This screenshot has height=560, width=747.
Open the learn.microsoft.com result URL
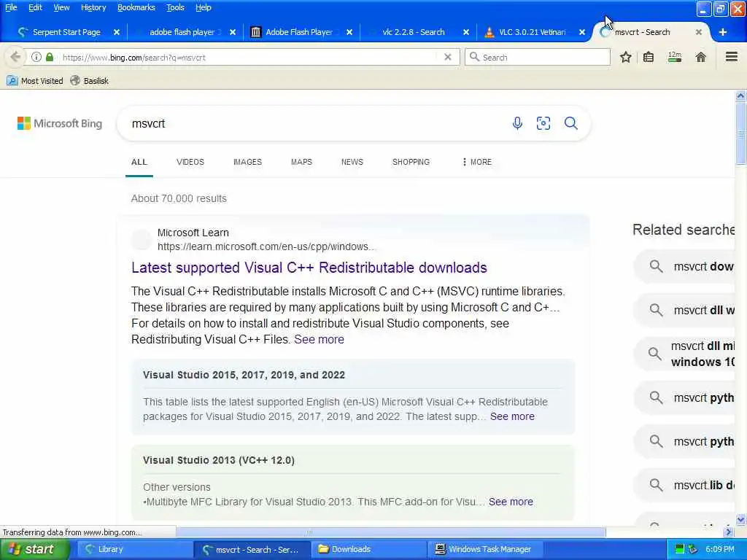click(x=266, y=246)
